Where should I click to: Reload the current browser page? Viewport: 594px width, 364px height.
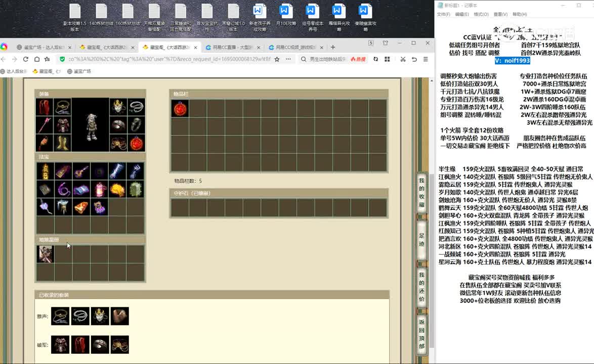(26, 59)
